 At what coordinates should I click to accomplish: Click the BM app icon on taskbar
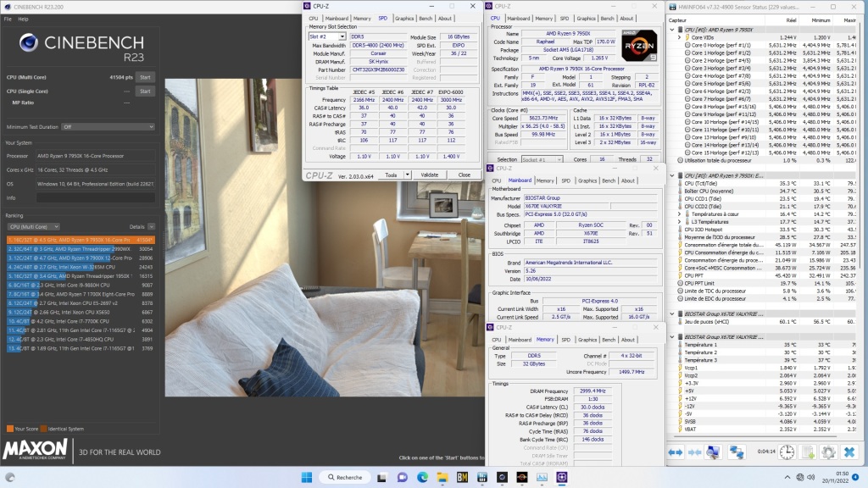coord(462,477)
